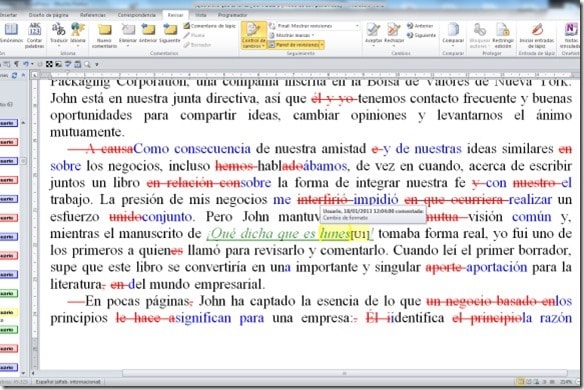
Task: Click the green title '¡Qué dicha que es'
Action: [261, 234]
